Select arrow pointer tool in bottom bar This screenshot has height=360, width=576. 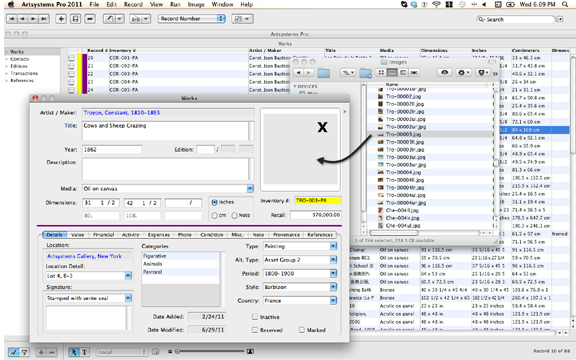(x=73, y=352)
